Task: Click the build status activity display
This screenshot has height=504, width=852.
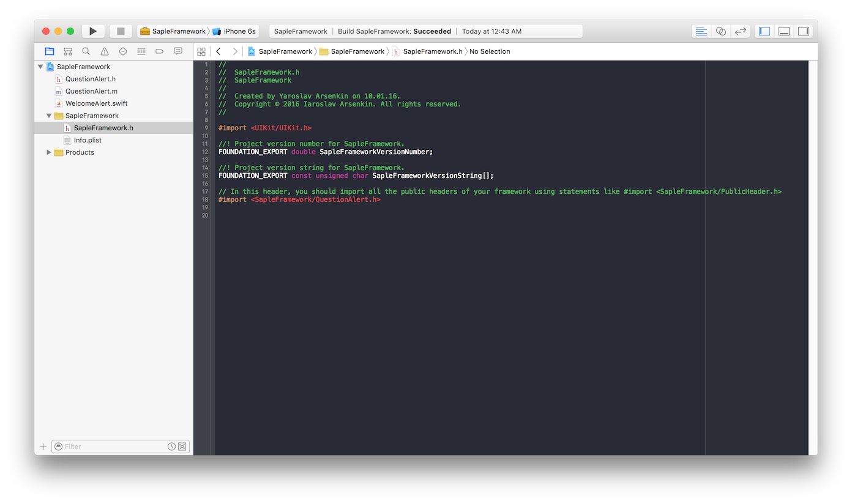Action: [426, 31]
